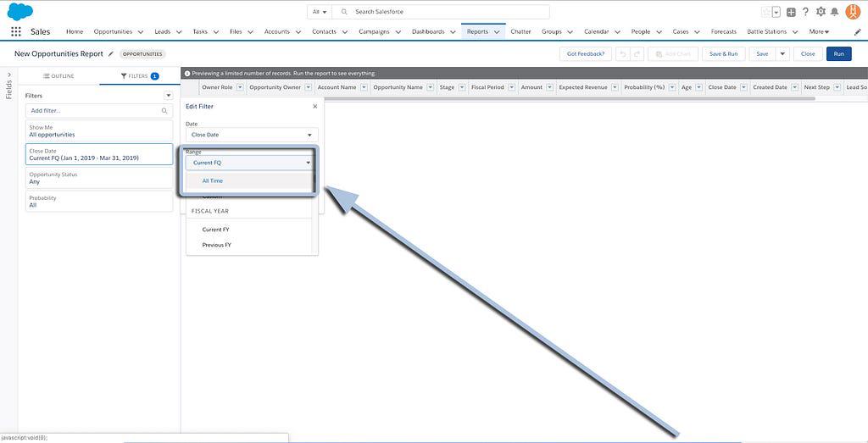Image resolution: width=868 pixels, height=443 pixels.
Task: Click the global actions plus icon
Action: pos(791,12)
